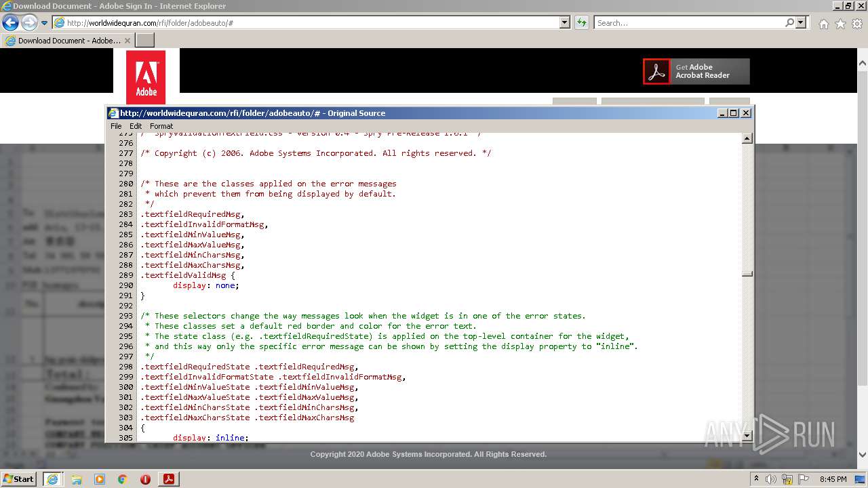Viewport: 868px width, 488px height.
Task: Click the .textfieldMinValueMsg line 285
Action: point(193,235)
